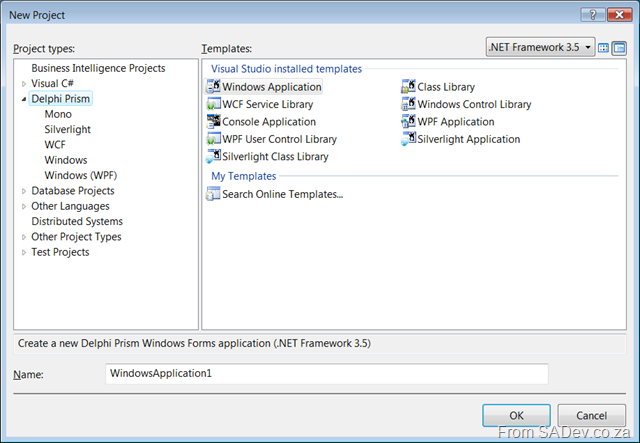Switch templates to large icons view
The width and height of the screenshot is (640, 443).
coord(603,48)
